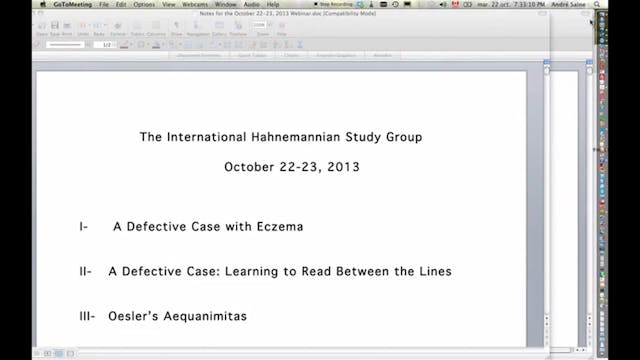
Task: Open the View menu
Action: coord(169,4)
